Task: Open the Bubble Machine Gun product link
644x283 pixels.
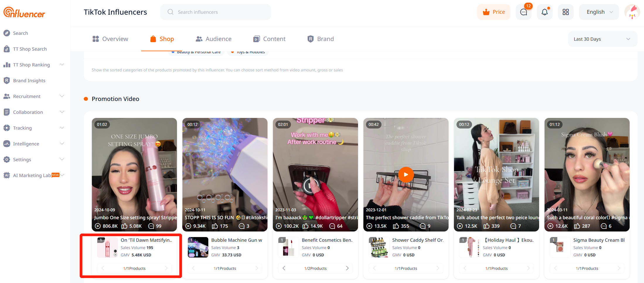Action: point(236,240)
